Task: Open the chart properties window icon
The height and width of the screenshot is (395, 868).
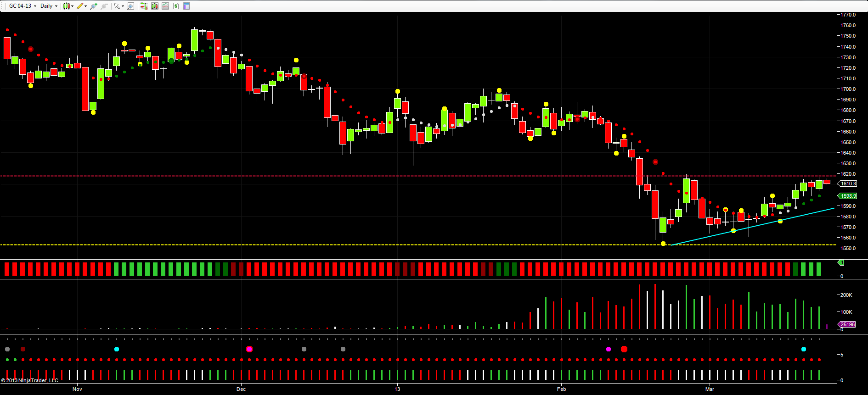Action: 186,6
